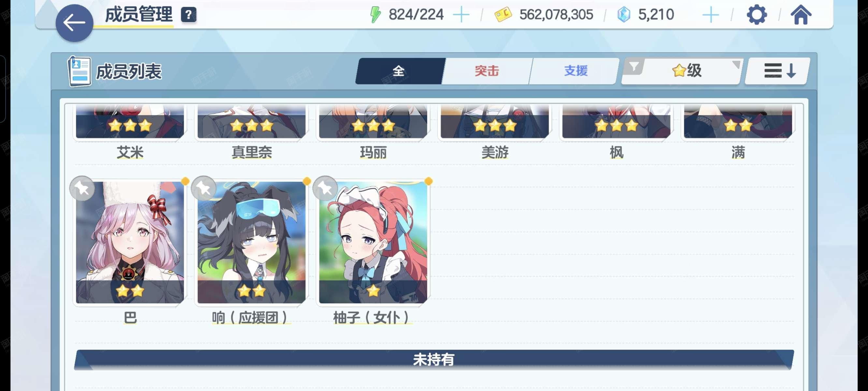Toggle the sort order arrow button

click(x=778, y=71)
